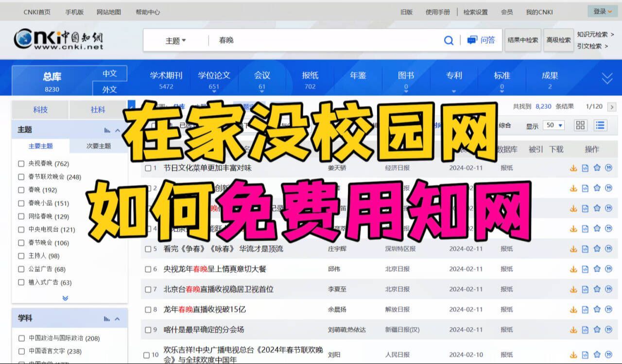
Task: Select the 中央电视台 (121) filter
Action: [x=21, y=229]
